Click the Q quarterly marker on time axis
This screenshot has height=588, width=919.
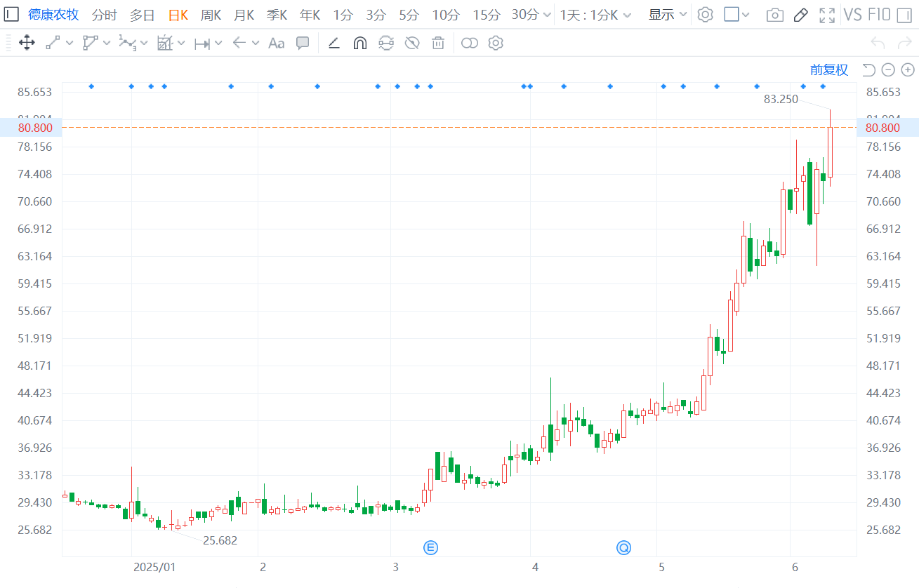623,547
